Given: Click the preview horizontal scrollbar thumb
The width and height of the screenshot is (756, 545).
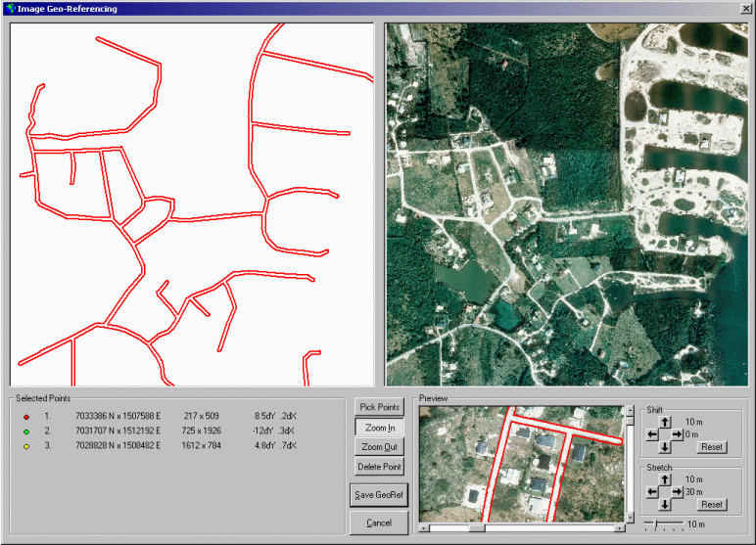Looking at the screenshot, I should (477, 528).
